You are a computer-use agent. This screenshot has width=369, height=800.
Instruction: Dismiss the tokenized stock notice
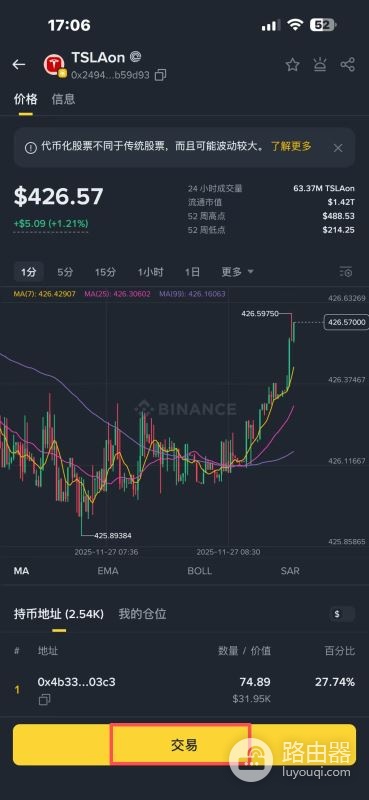[x=338, y=148]
